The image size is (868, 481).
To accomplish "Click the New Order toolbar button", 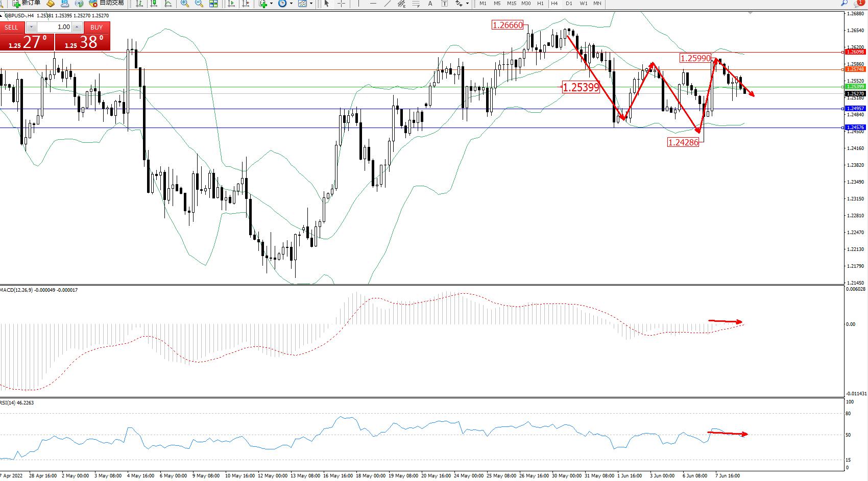I will click(x=27, y=3).
